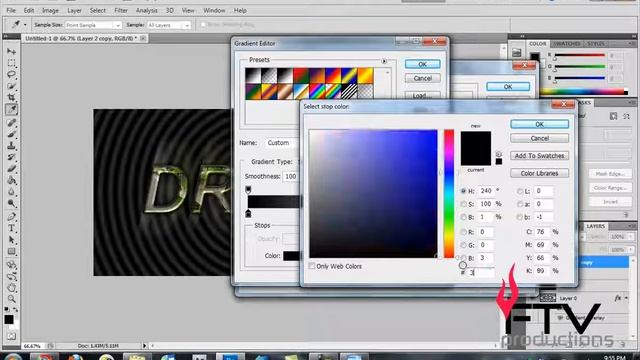This screenshot has height=360, width=640.
Task: Click the toolbox foreground color swatch
Action: [x=9, y=319]
